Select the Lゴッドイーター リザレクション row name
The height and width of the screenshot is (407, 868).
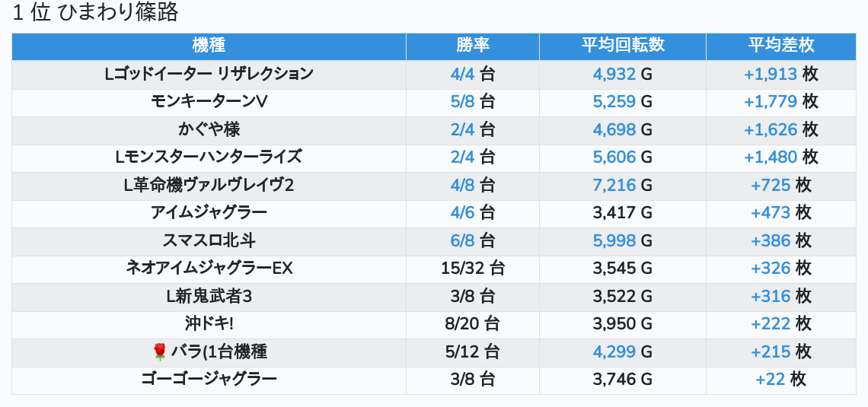pyautogui.click(x=209, y=74)
